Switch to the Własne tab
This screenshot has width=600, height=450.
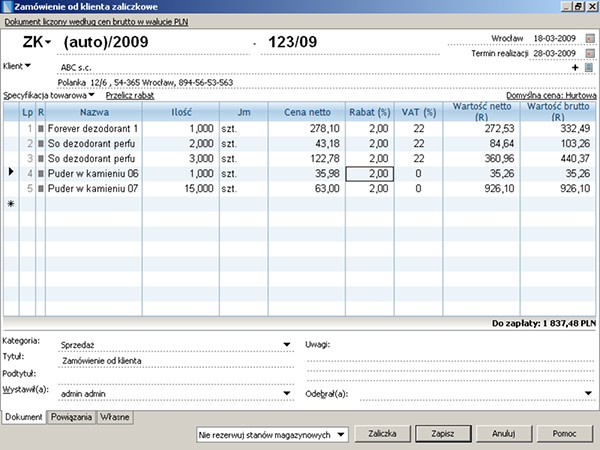click(114, 417)
